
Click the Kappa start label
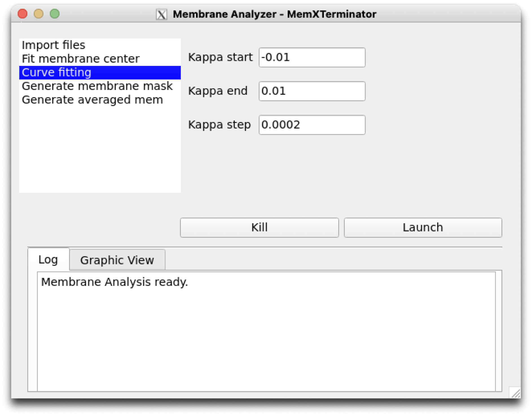point(220,57)
